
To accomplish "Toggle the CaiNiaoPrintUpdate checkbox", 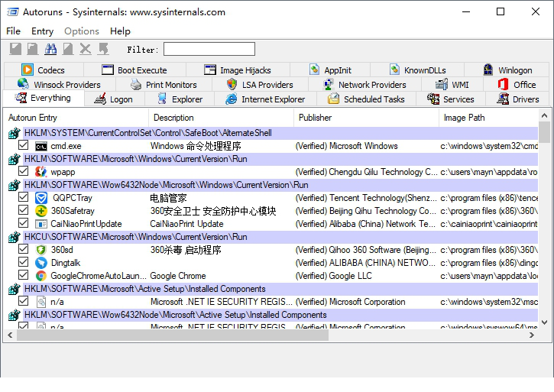I will [x=24, y=223].
